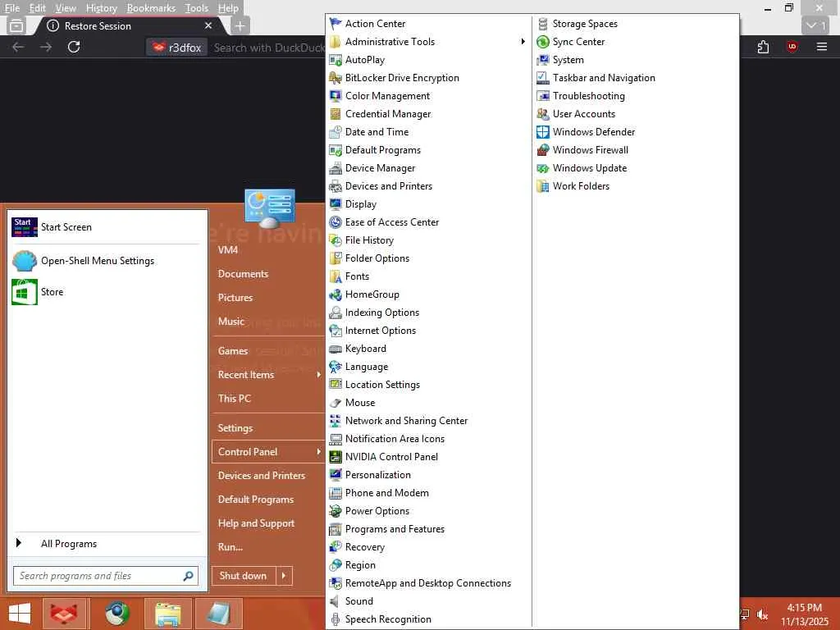The height and width of the screenshot is (630, 840).
Task: Open a new browser tab
Action: [240, 25]
